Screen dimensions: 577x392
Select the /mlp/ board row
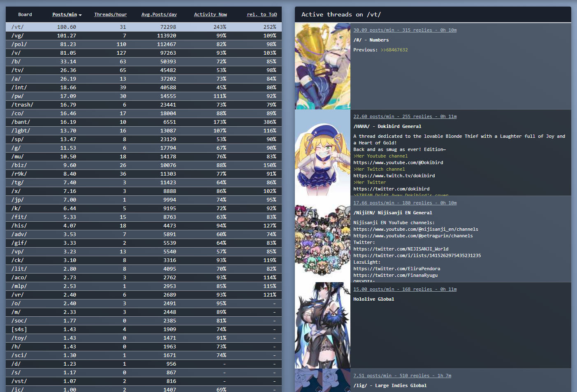144,286
